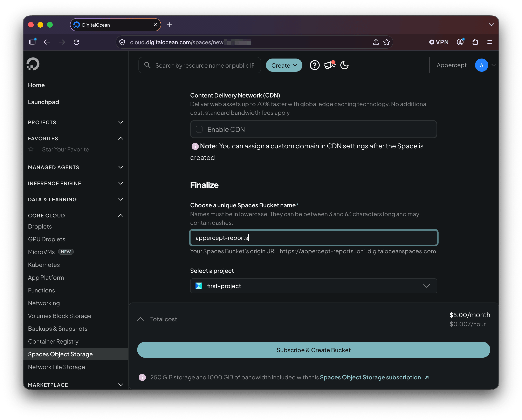Viewport: 522px width, 420px height.
Task: Open Launchpad in sidebar
Action: [x=44, y=102]
